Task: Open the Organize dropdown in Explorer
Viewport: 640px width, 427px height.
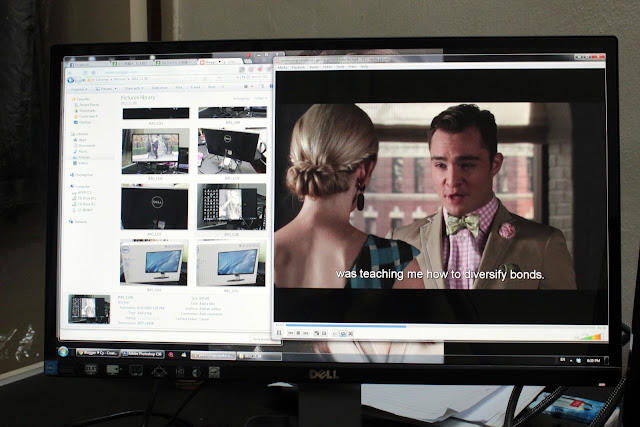Action: [79, 89]
